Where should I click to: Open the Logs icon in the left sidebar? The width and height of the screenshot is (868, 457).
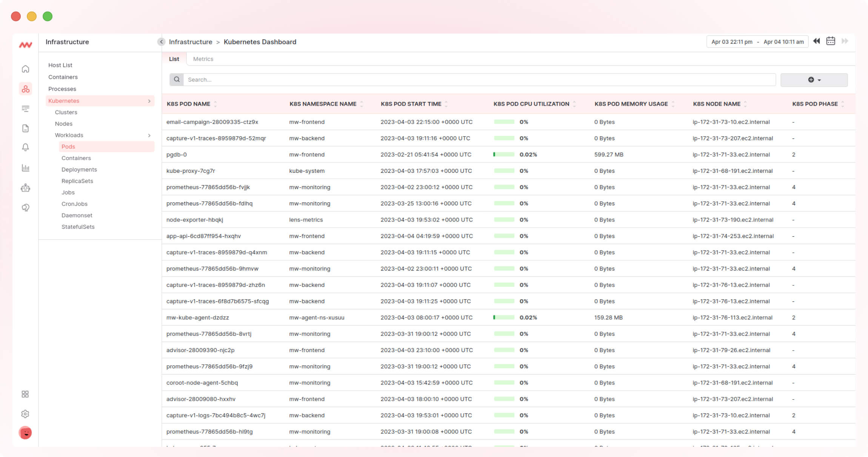pos(25,128)
